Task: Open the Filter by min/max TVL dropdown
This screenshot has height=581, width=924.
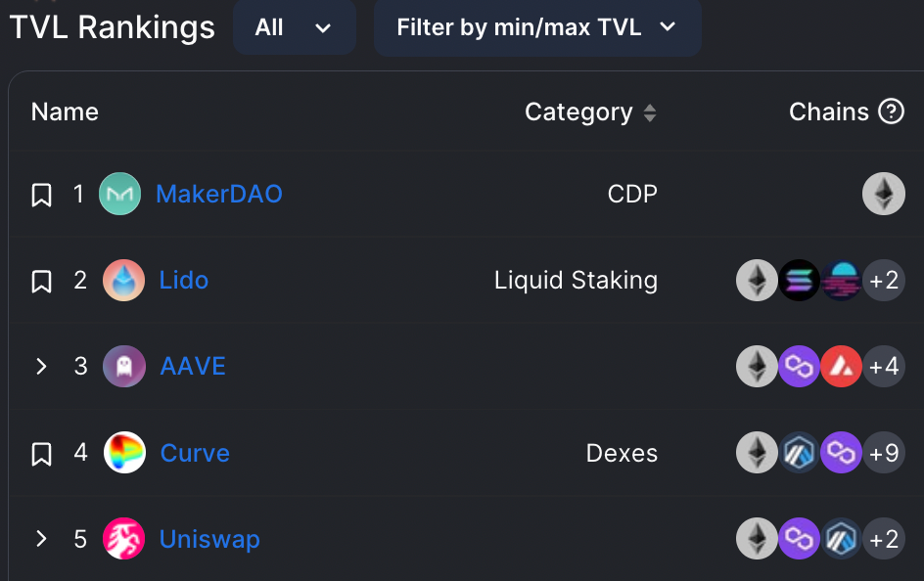Action: (x=537, y=27)
